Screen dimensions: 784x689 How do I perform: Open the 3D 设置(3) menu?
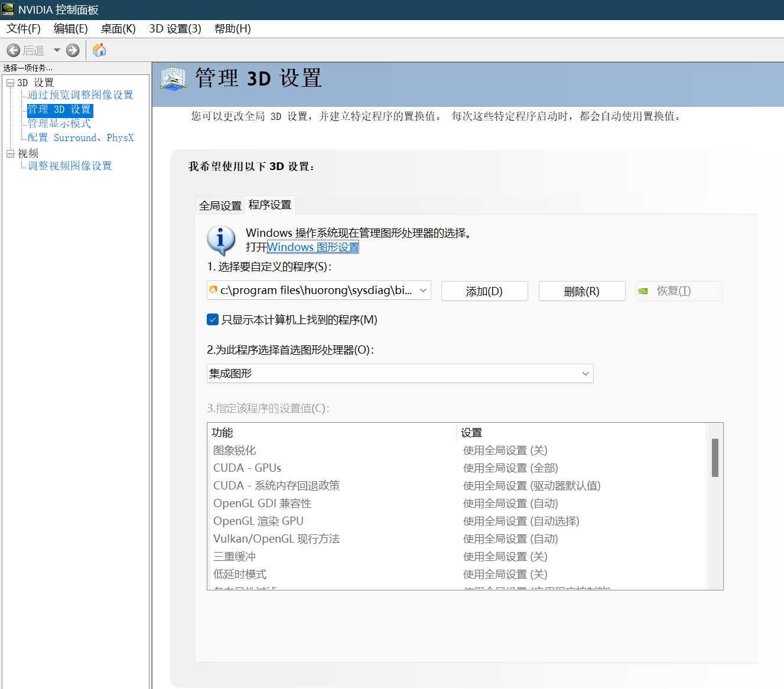[x=175, y=29]
